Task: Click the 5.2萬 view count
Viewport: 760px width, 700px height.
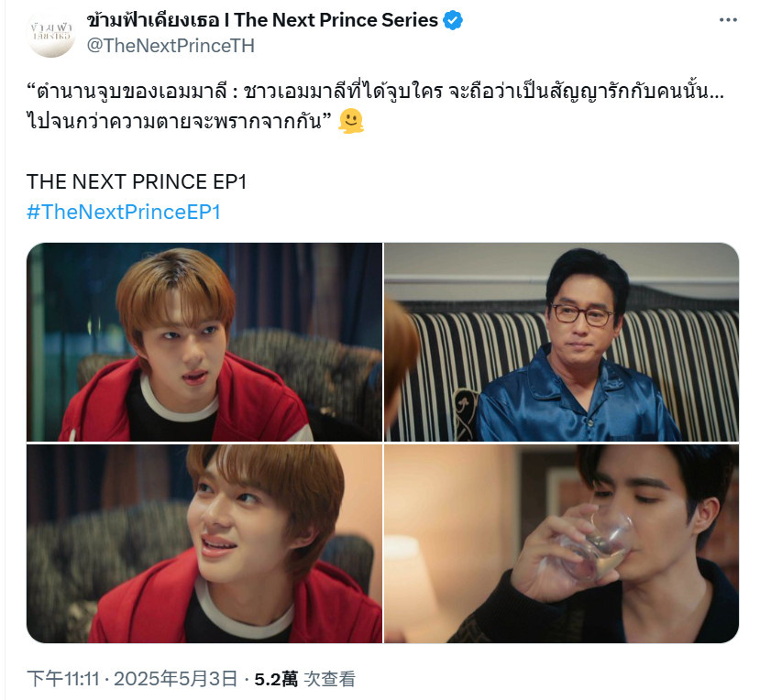Action: [x=276, y=679]
